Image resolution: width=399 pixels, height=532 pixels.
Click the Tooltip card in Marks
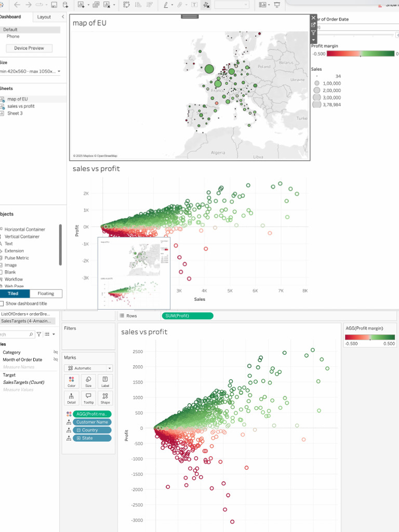pyautogui.click(x=88, y=398)
